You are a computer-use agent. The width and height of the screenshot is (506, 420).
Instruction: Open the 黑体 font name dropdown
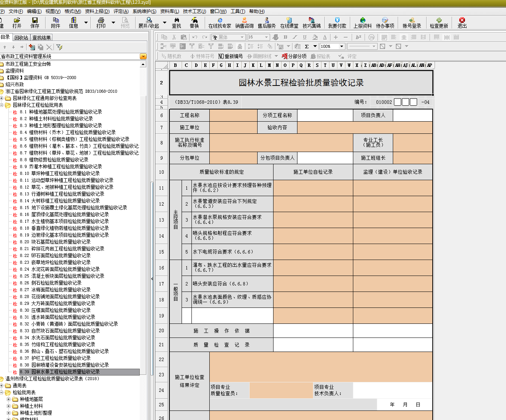(242, 37)
